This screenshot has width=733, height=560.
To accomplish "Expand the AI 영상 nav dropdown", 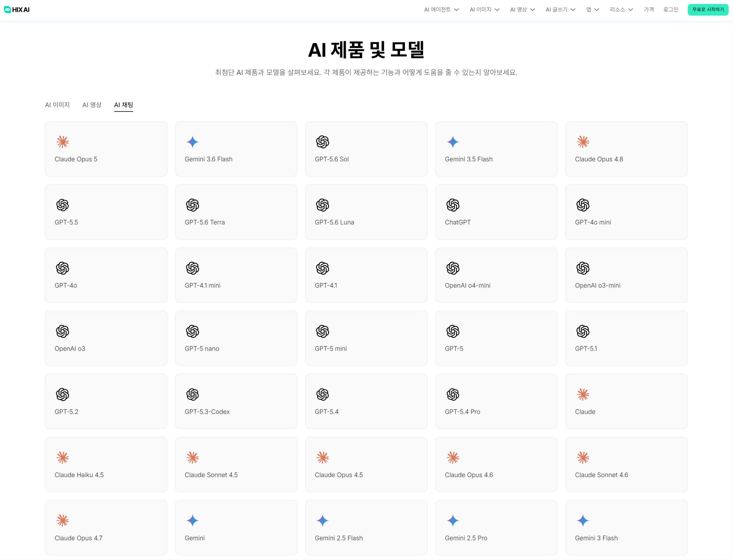I will pos(522,10).
